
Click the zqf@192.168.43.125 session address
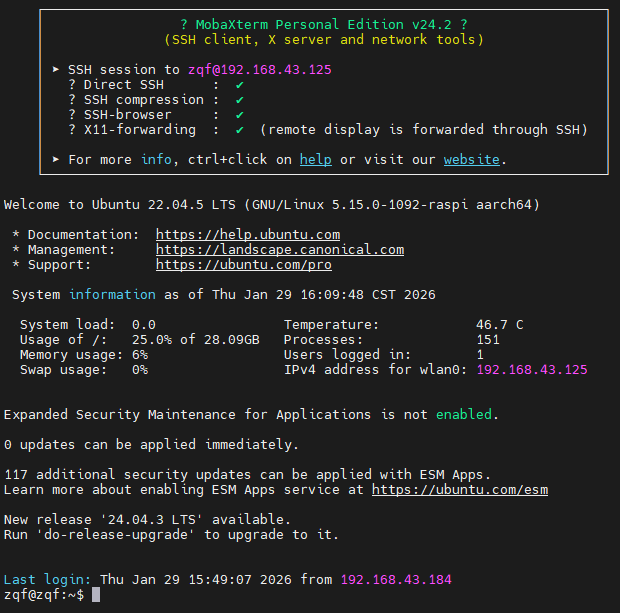click(x=259, y=70)
